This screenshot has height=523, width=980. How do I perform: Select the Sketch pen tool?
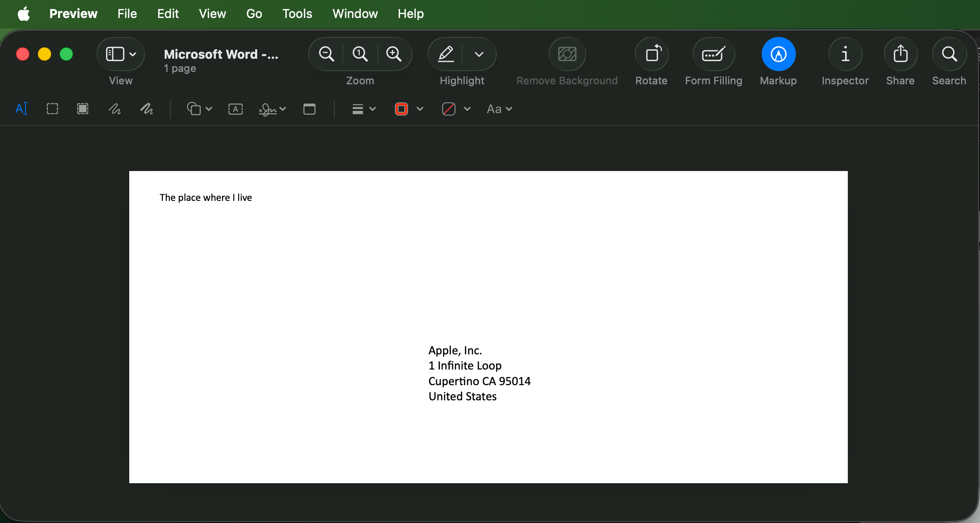point(115,109)
